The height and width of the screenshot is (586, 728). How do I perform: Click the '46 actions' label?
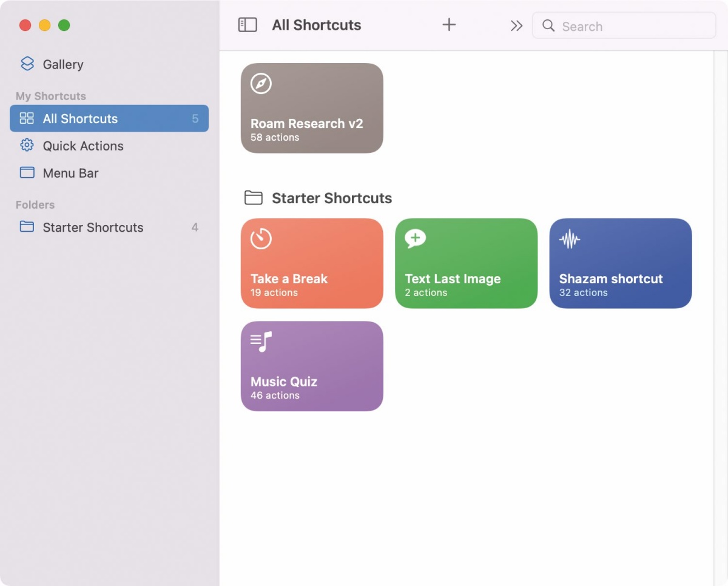[275, 395]
